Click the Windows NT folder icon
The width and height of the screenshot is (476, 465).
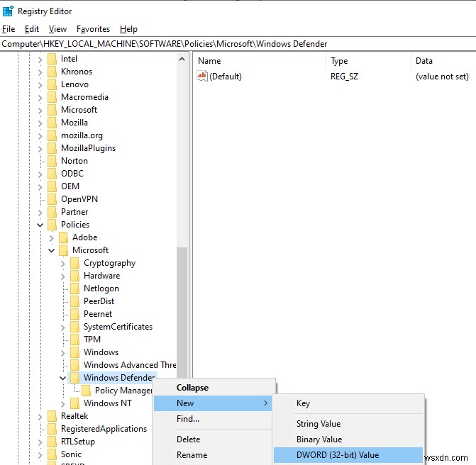pyautogui.click(x=74, y=403)
